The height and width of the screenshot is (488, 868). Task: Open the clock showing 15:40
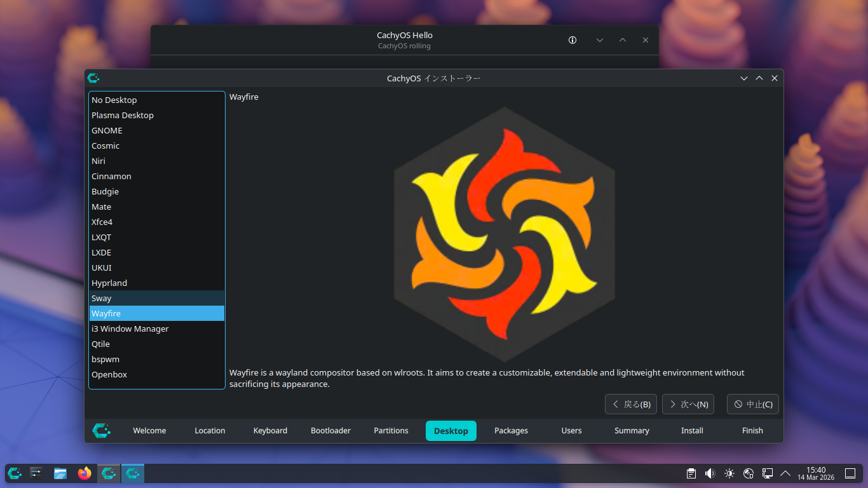click(816, 473)
